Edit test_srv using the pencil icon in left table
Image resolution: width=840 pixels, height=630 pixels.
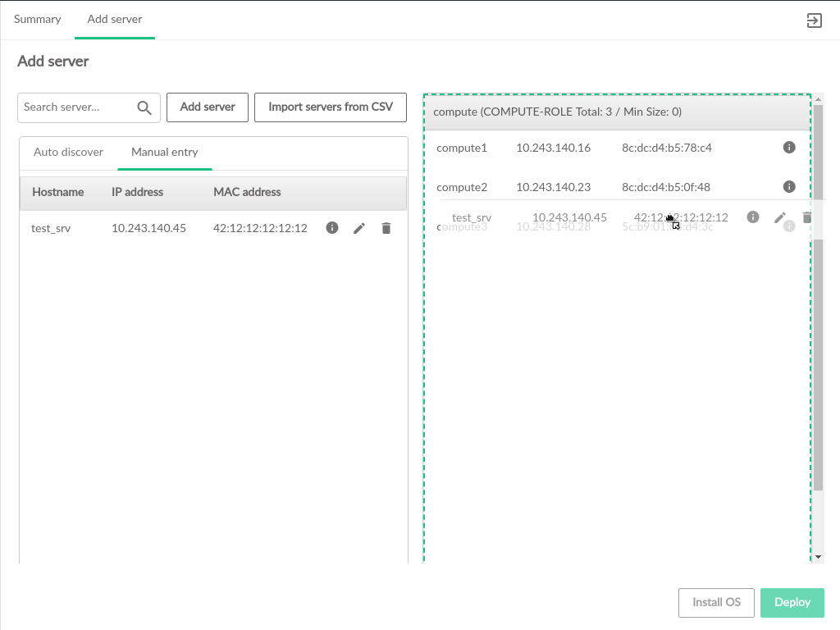(x=359, y=228)
